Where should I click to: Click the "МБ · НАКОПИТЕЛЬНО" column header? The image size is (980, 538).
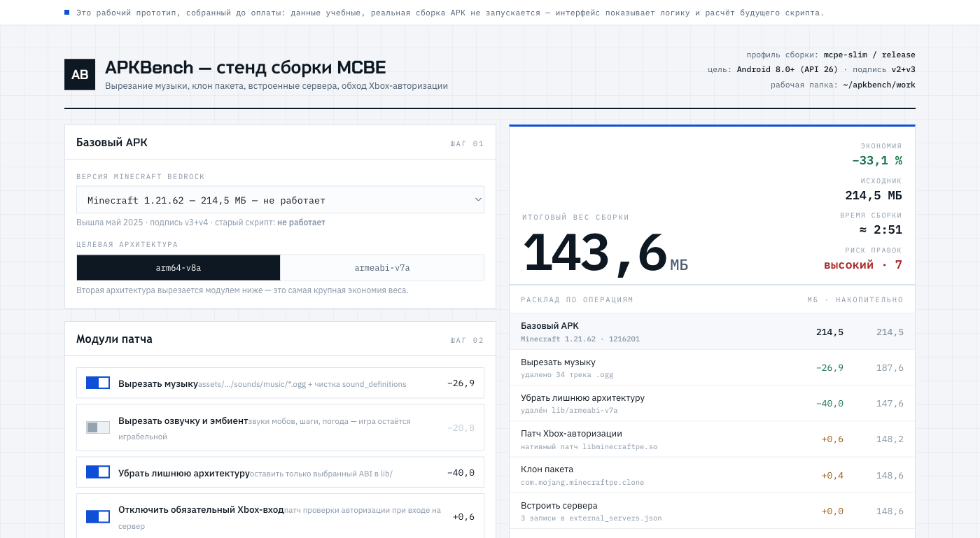pos(855,300)
